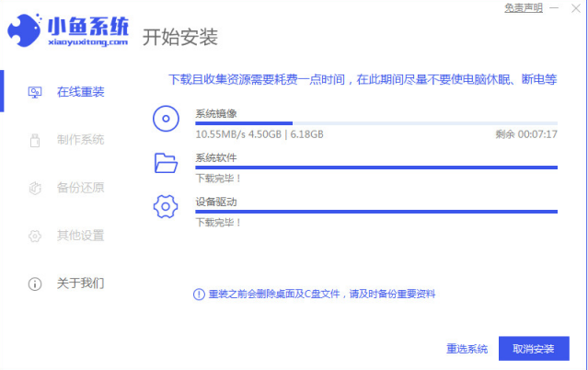Switch to the 制作系统 sidebar text label
Image resolution: width=588 pixels, height=370 pixels.
point(80,140)
